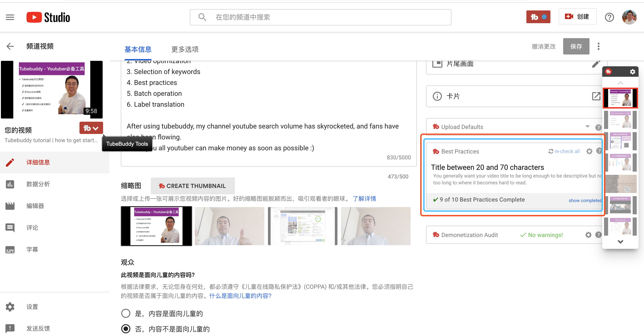Click 撤消更改 to undo changes
Screen dimensions: 644x336
(543, 46)
